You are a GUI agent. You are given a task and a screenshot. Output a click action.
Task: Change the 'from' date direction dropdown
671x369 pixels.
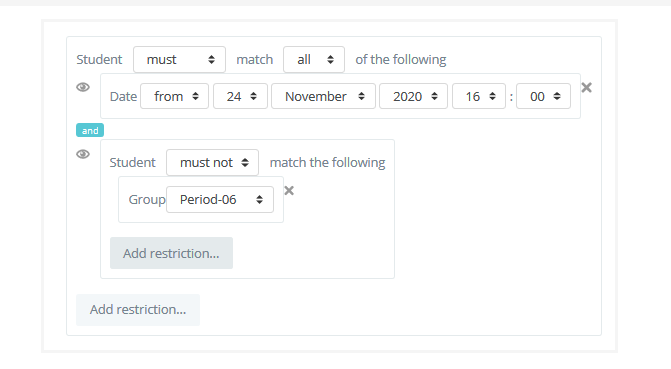click(x=175, y=96)
